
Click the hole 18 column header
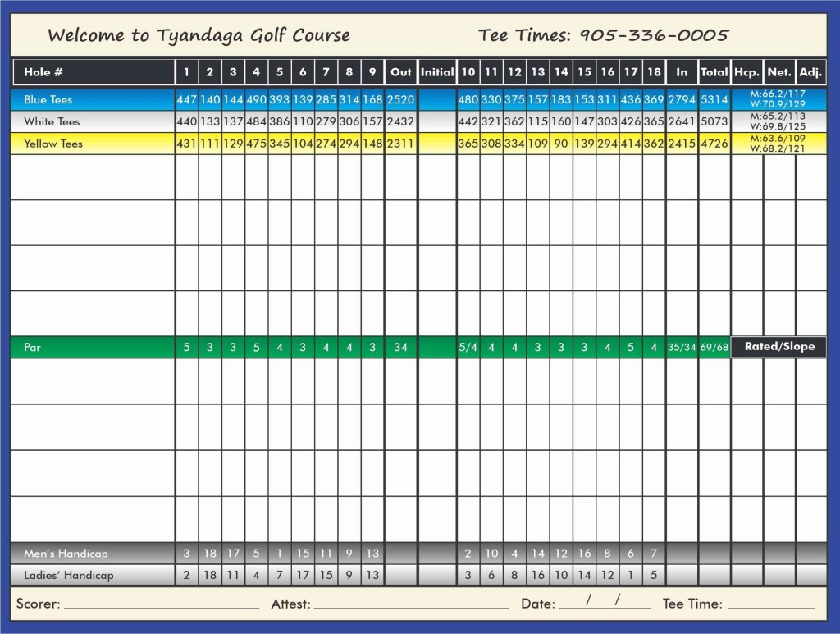[654, 71]
